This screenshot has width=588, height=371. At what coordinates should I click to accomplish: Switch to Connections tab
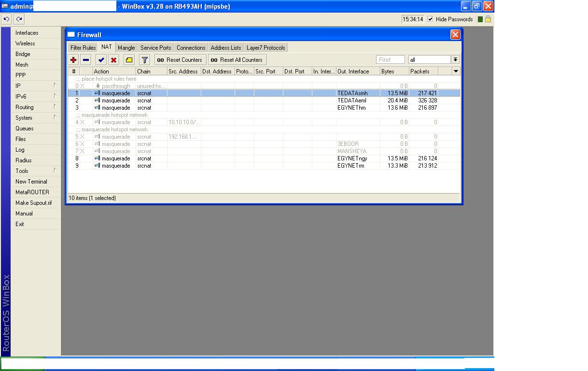191,48
